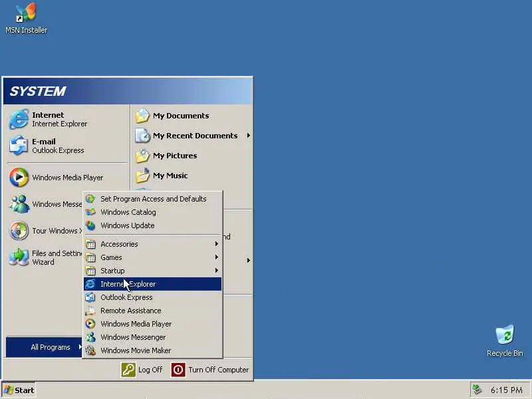Click the Startup text label
Image resolution: width=532 pixels, height=399 pixels.
112,271
